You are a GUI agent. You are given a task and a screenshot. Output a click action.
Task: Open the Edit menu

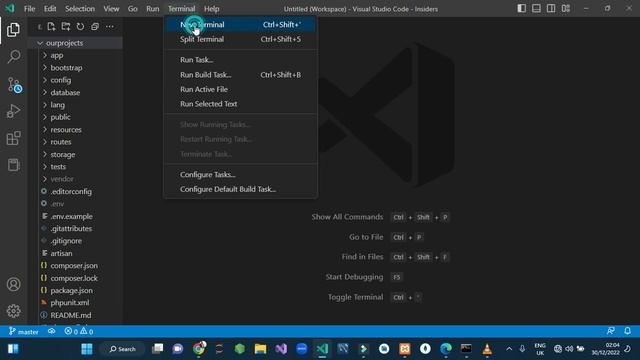point(50,9)
